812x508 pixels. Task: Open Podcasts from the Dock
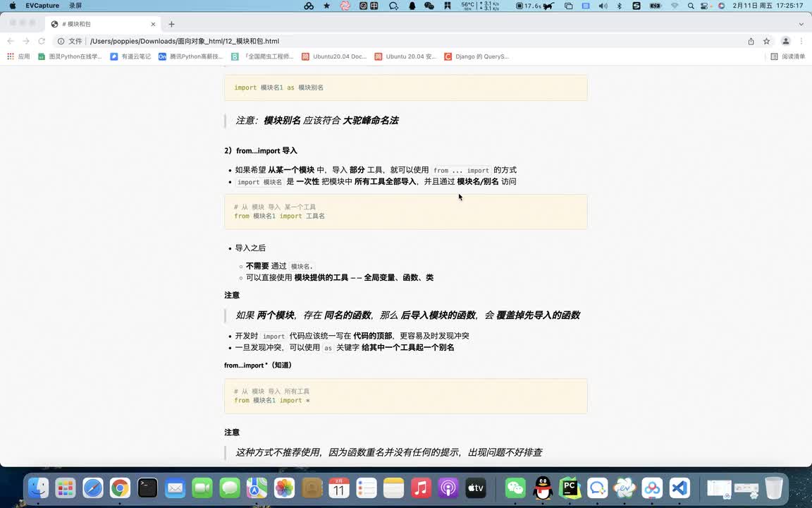[448, 488]
